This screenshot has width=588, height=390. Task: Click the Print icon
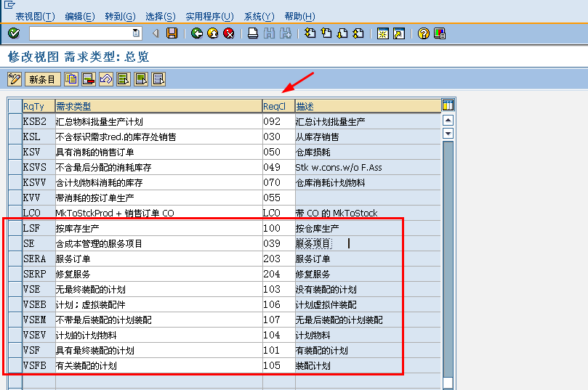[x=253, y=33]
